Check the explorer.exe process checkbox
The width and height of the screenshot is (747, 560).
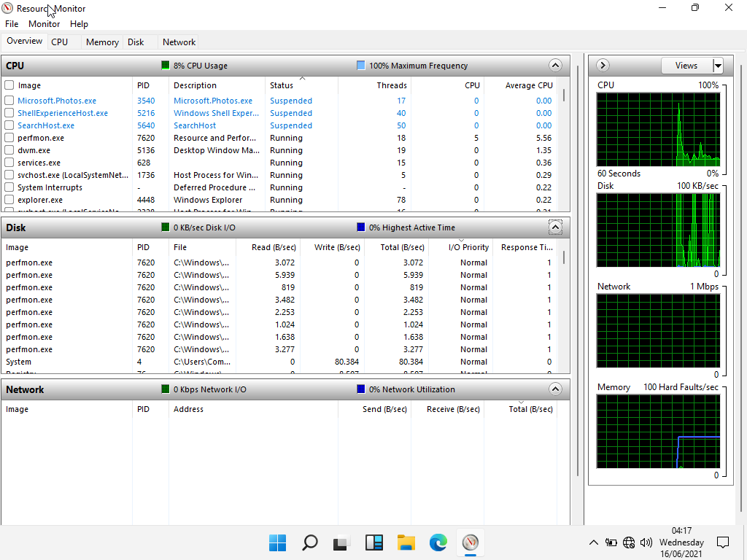9,200
